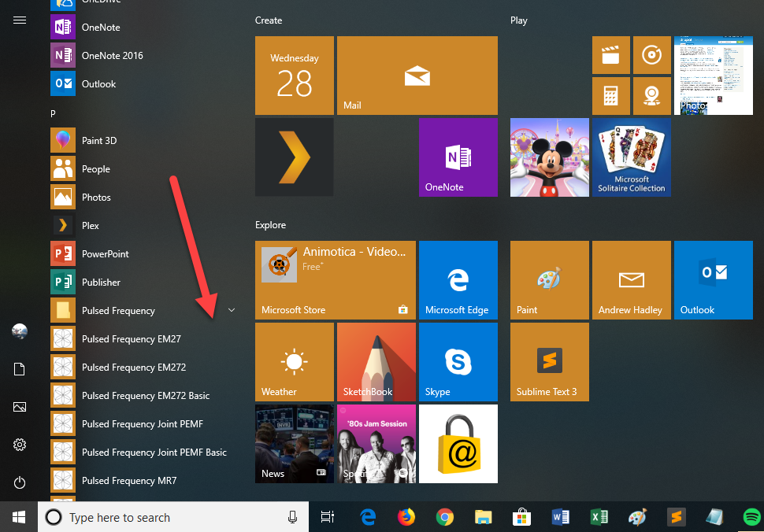Launch the Plex tile
The width and height of the screenshot is (764, 532).
coord(295,157)
